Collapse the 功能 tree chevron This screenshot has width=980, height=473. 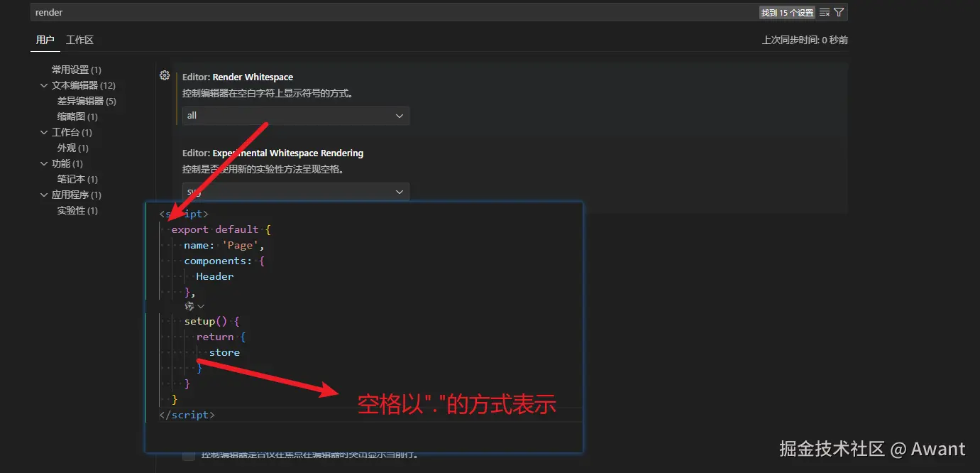point(45,163)
